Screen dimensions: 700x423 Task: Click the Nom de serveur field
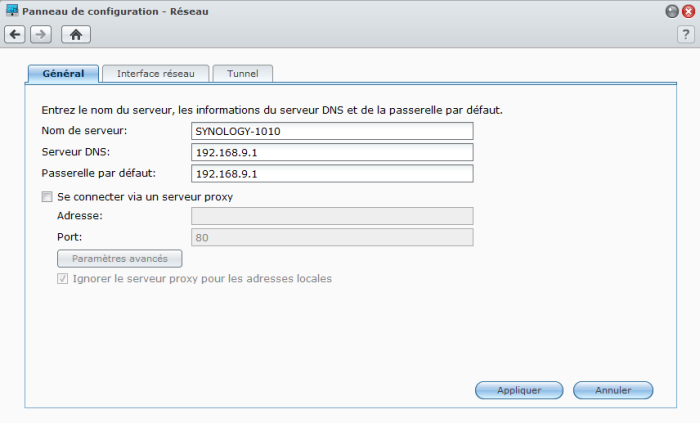[x=331, y=131]
